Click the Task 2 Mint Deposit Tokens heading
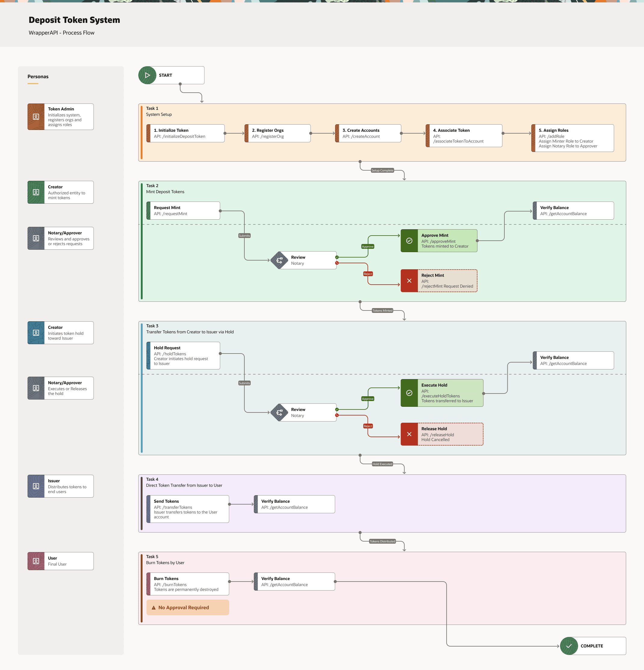Screen dimensions: 644x670 pos(165,189)
